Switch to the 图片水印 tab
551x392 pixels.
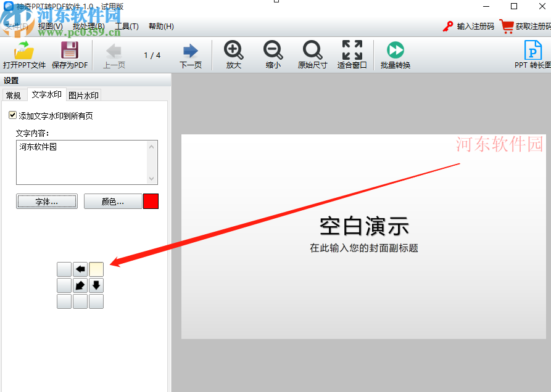(83, 95)
